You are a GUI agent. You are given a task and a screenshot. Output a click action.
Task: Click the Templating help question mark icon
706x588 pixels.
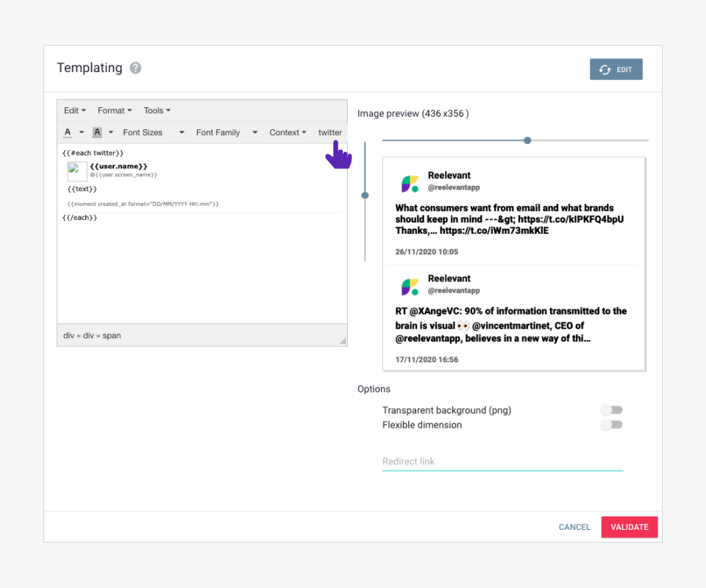click(x=135, y=68)
